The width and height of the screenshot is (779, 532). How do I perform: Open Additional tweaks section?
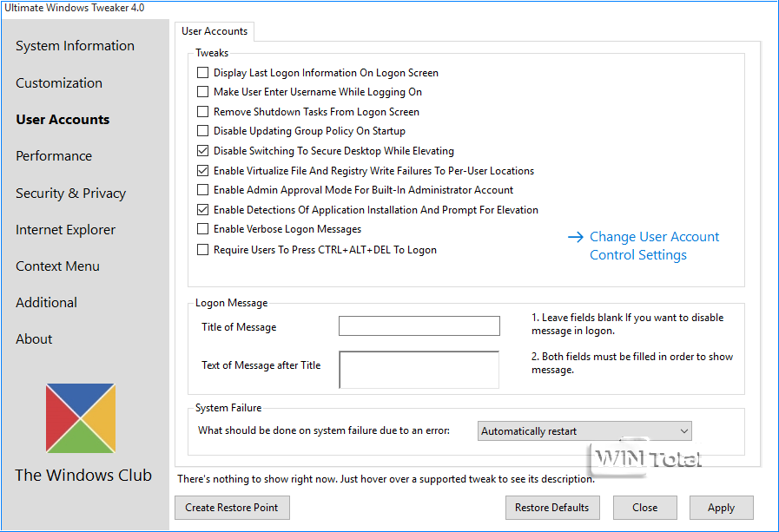46,303
